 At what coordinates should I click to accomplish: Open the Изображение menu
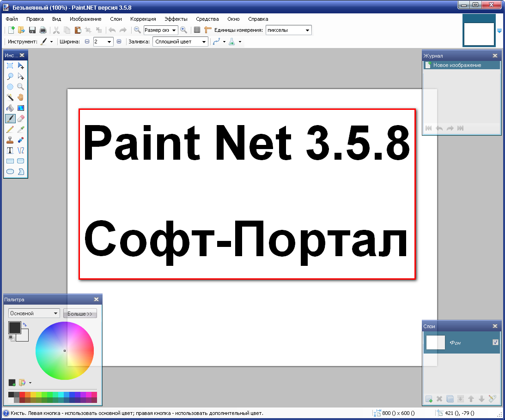[x=85, y=19]
